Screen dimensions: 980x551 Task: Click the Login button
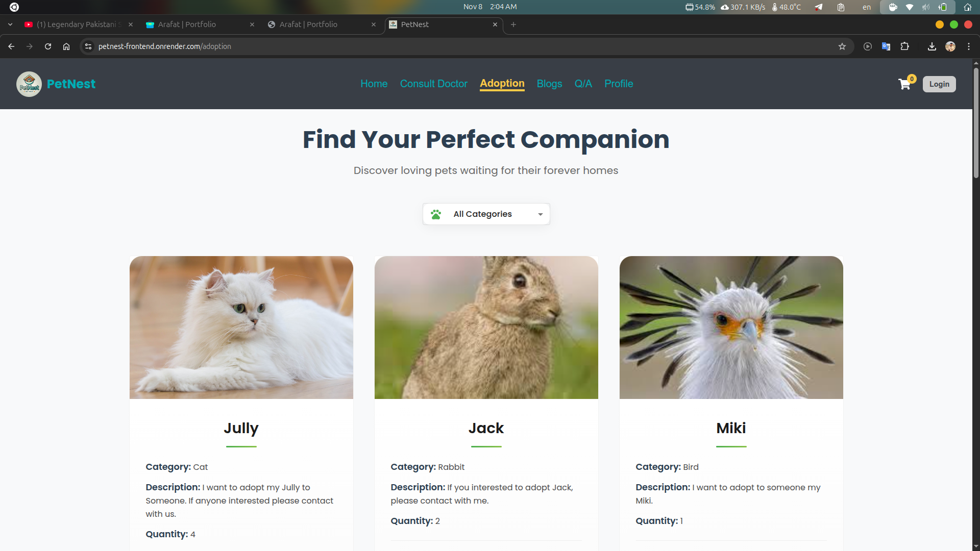(x=939, y=84)
